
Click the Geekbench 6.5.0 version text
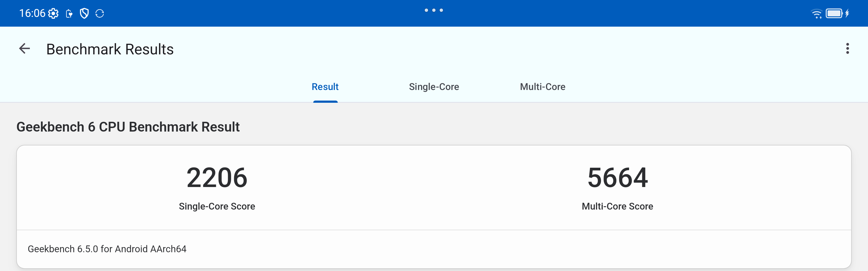pyautogui.click(x=107, y=249)
